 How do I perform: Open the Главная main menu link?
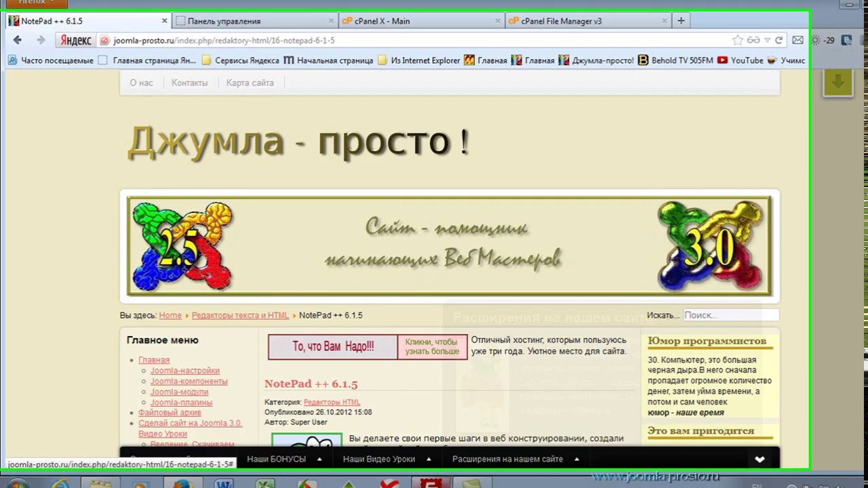click(x=154, y=360)
